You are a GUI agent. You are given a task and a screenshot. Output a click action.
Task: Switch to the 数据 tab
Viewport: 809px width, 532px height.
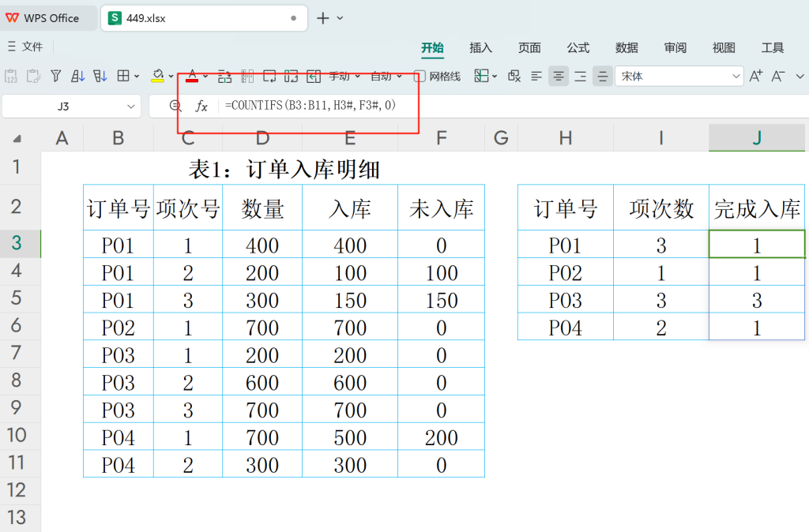point(627,48)
